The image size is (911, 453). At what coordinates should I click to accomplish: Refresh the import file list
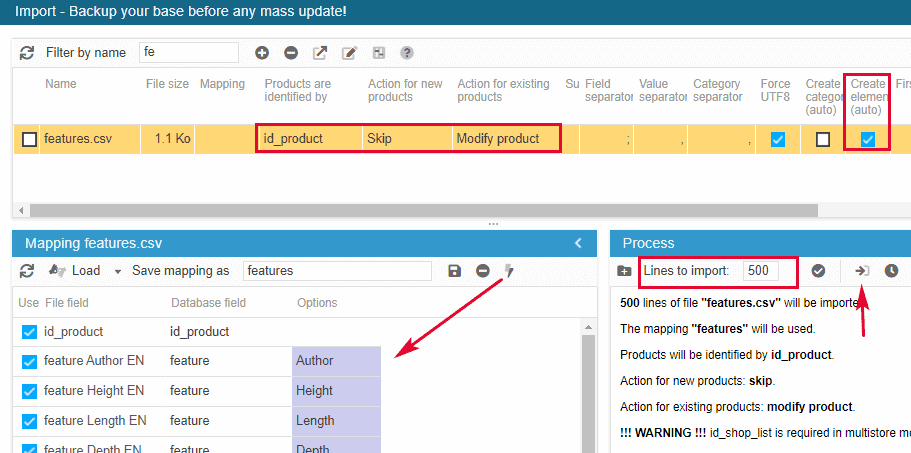click(27, 53)
